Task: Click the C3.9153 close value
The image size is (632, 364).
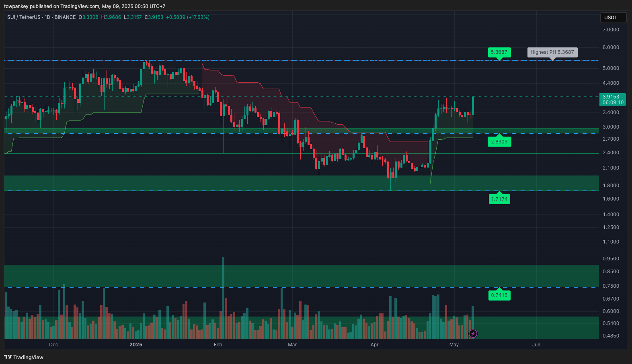Action: point(154,17)
